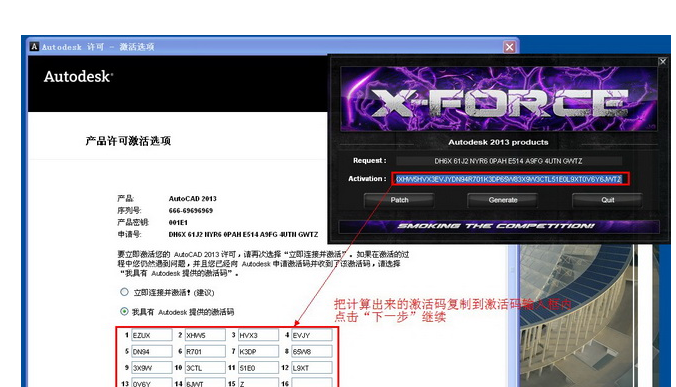This screenshot has width=676, height=387.
Task: Click activation code box 4 containing EVJY
Action: tap(312, 335)
